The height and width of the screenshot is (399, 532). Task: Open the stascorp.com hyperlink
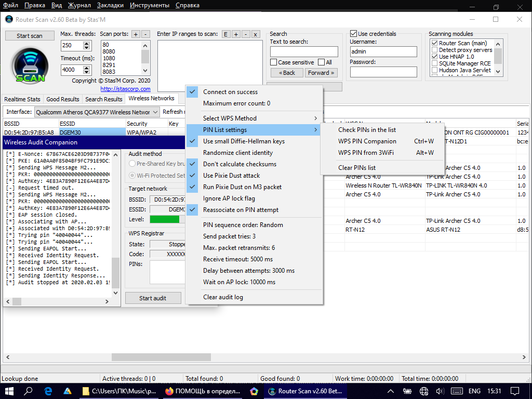[x=125, y=89]
